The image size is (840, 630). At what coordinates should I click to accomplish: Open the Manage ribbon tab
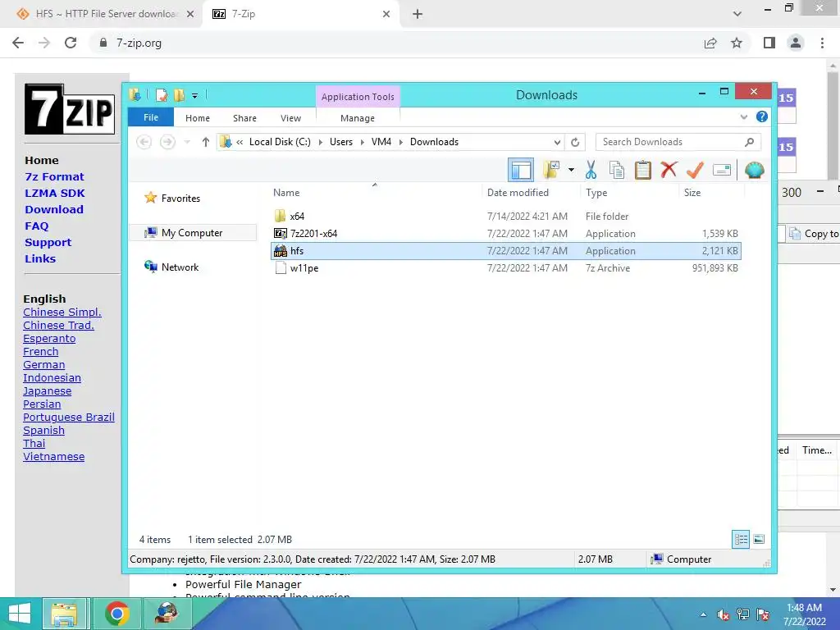[x=358, y=118]
